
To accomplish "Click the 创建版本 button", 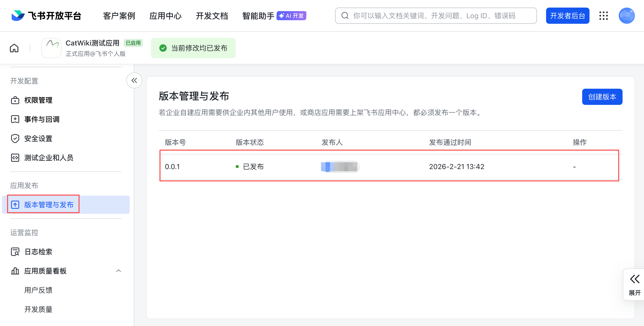I will point(602,97).
